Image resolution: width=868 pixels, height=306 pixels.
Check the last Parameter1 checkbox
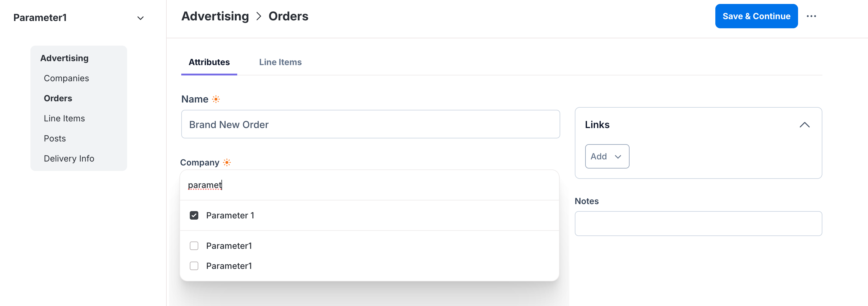[x=194, y=266]
